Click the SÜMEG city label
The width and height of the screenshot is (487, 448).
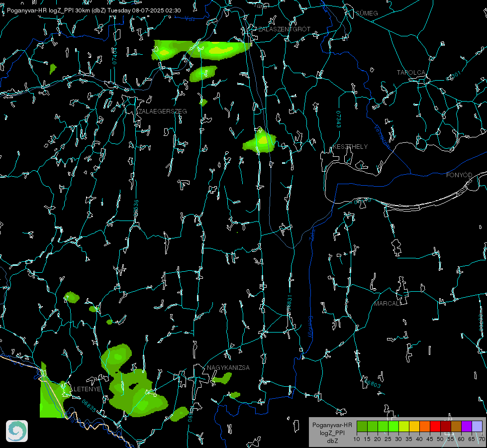tap(367, 13)
